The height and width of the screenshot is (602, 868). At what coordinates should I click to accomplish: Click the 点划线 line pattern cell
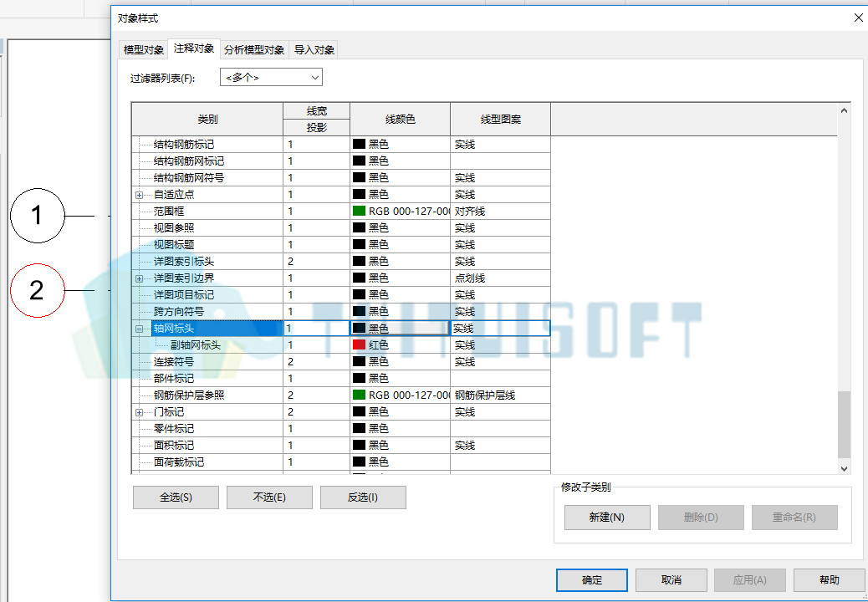point(500,278)
